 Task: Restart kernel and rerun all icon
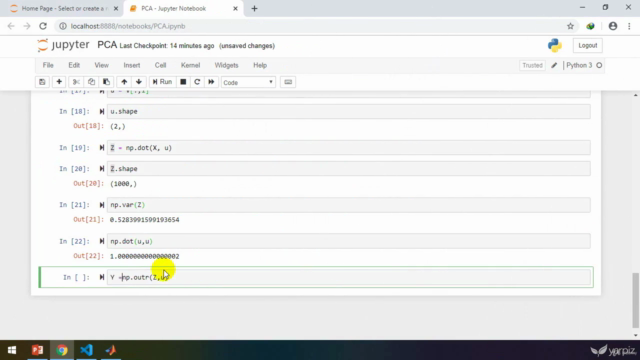pyautogui.click(x=211, y=82)
